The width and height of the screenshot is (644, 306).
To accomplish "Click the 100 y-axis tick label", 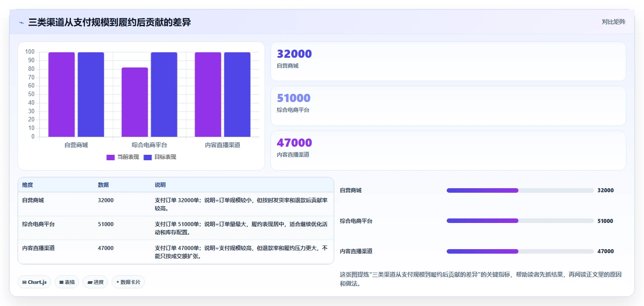I will point(30,52).
